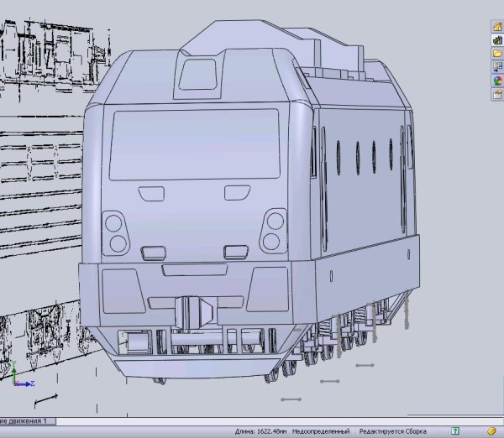Select the first oval side vent
This screenshot has height=438, width=504.
click(x=339, y=158)
